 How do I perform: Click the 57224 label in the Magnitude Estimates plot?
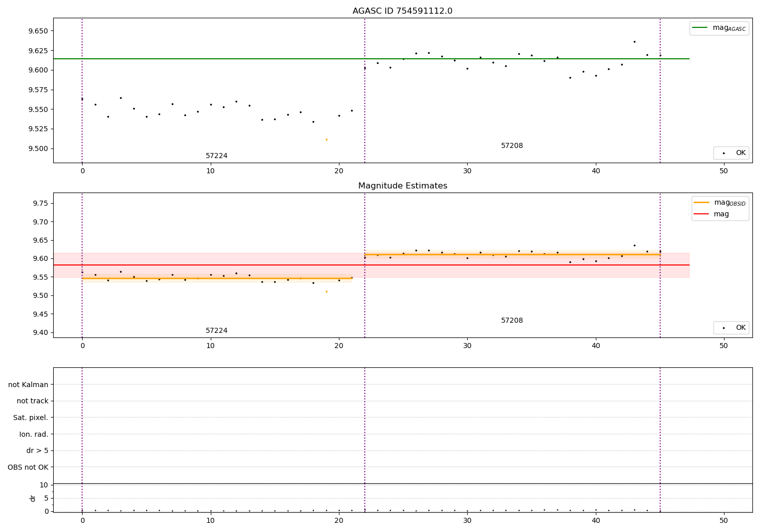point(216,331)
